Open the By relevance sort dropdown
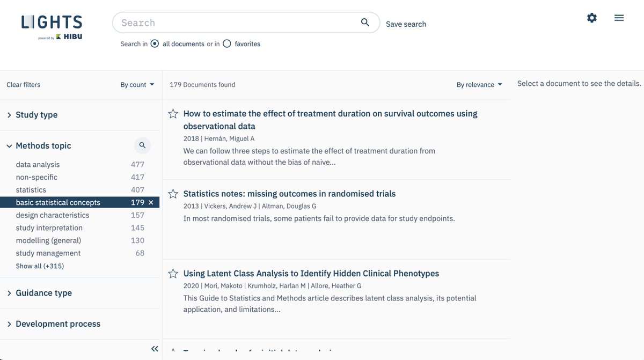This screenshot has width=644, height=360. pyautogui.click(x=480, y=85)
